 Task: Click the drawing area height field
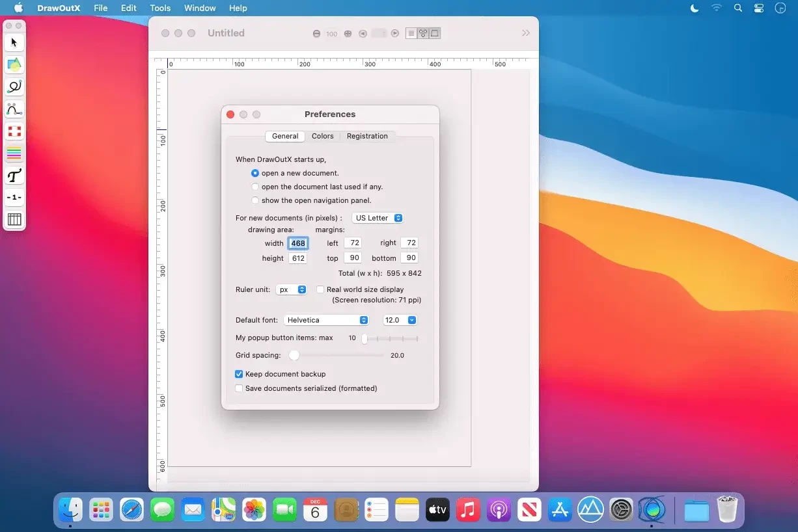click(298, 258)
